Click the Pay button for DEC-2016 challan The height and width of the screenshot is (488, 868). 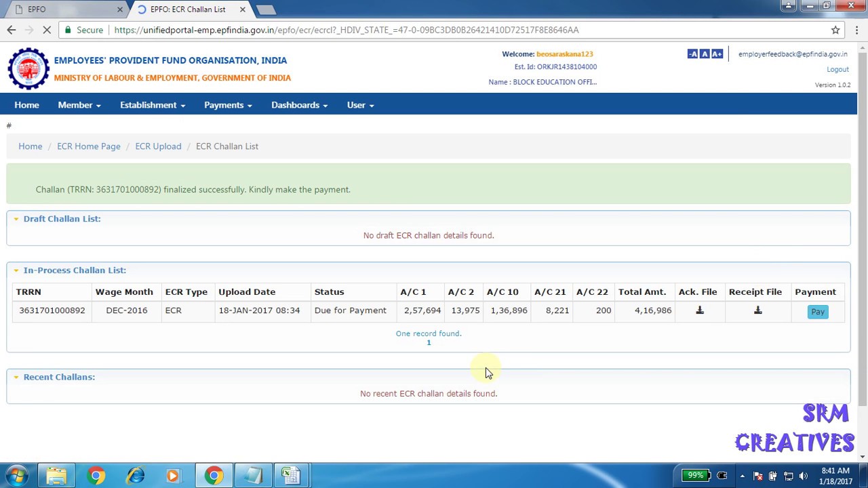point(818,312)
